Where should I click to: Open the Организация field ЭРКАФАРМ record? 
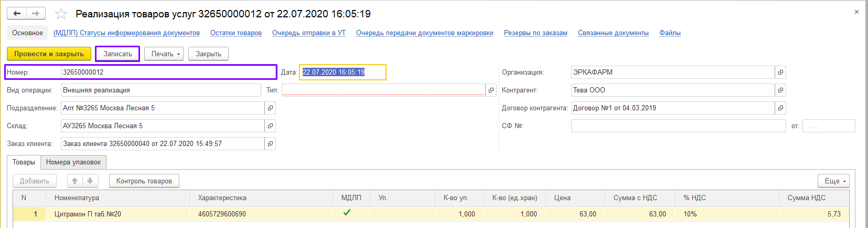tap(780, 72)
